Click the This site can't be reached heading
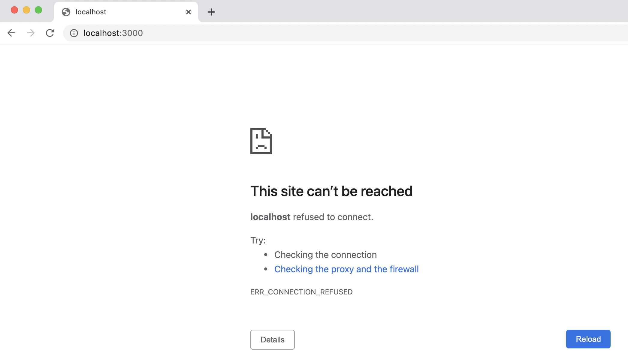Viewport: 628px width, 364px height. (x=331, y=191)
